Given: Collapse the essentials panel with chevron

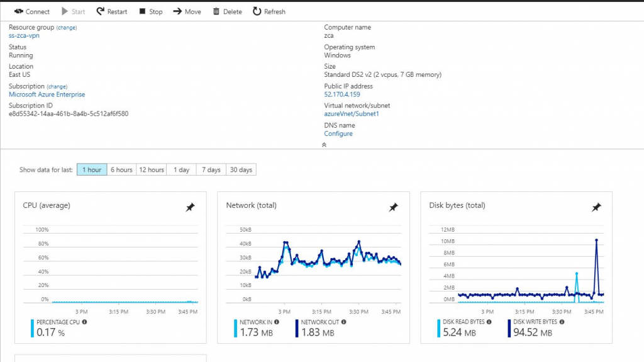Looking at the screenshot, I should (324, 145).
